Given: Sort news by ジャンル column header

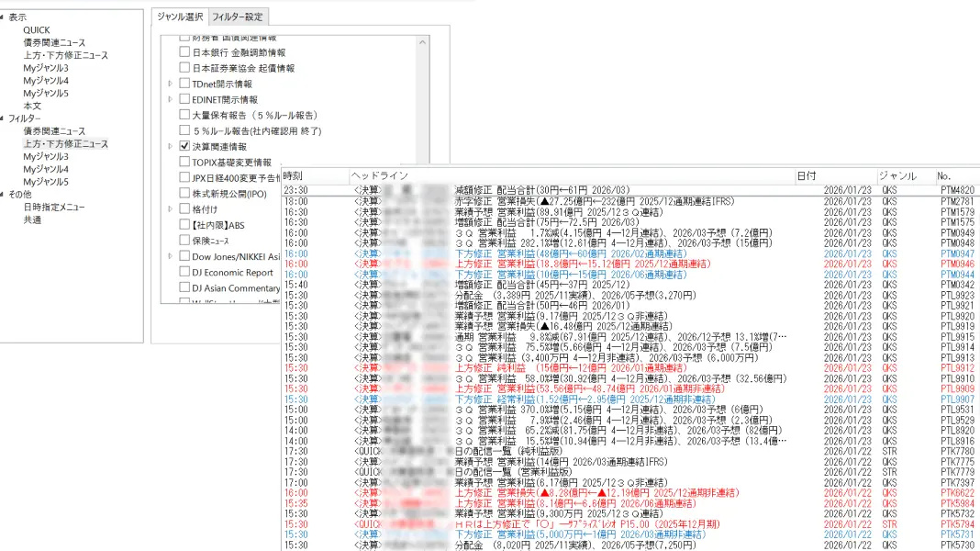Looking at the screenshot, I should coord(906,175).
